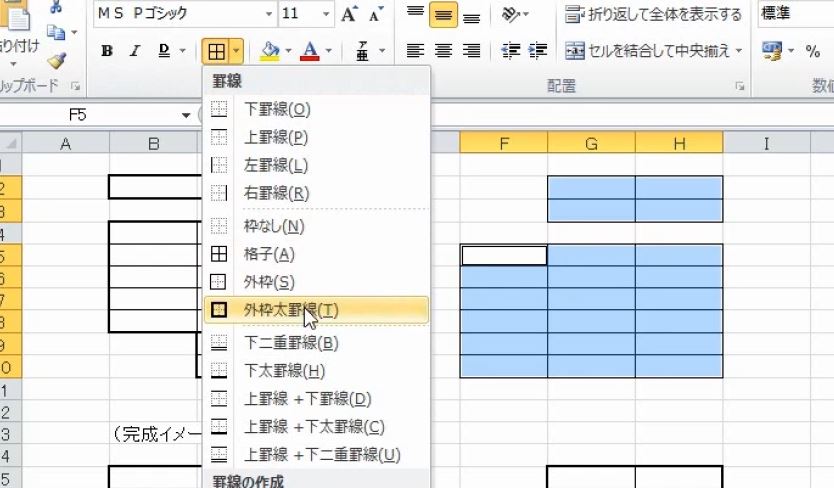Apply red Font Color icon
Screen dimensions: 834x488
click(x=310, y=51)
